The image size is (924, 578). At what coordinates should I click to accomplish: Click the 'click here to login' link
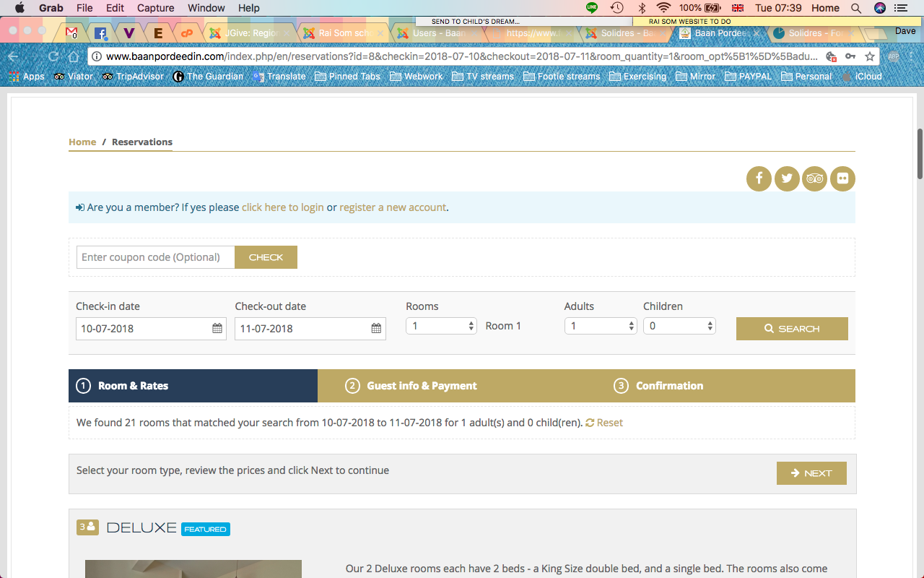click(282, 207)
